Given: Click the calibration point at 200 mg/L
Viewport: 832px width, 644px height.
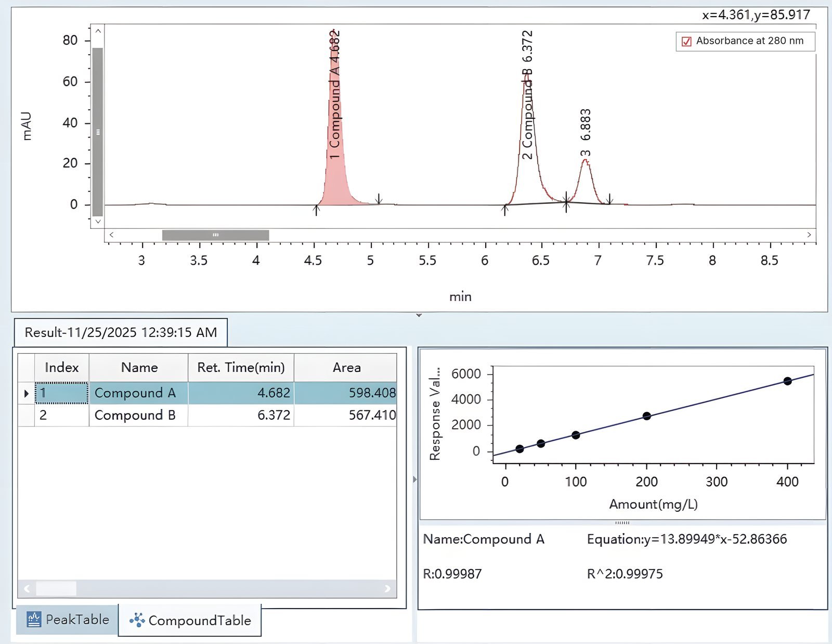Looking at the screenshot, I should pos(646,416).
